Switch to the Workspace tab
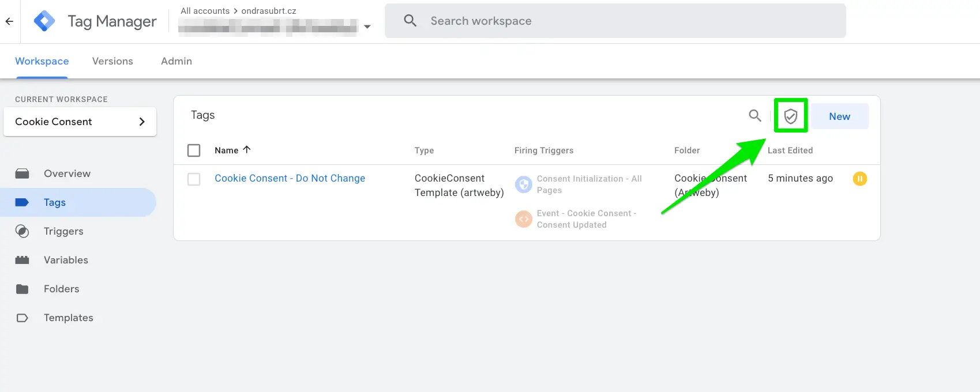The image size is (980, 392). click(42, 61)
